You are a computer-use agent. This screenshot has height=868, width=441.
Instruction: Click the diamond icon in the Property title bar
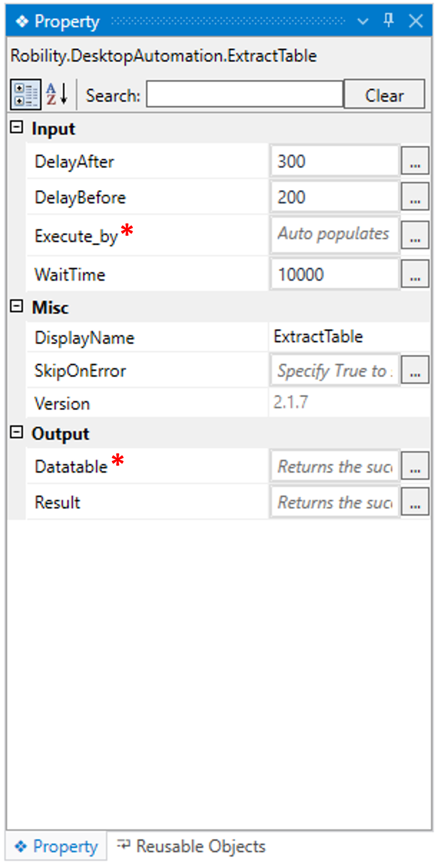click(22, 21)
